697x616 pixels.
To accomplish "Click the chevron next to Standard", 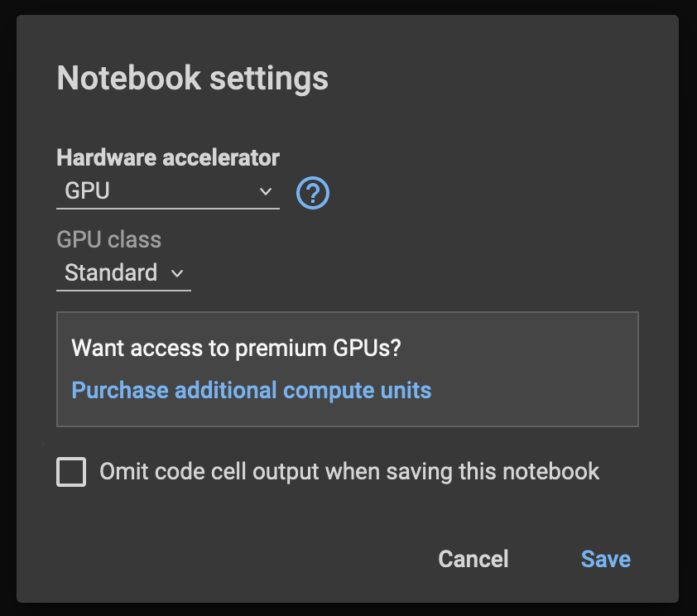I will click(177, 274).
